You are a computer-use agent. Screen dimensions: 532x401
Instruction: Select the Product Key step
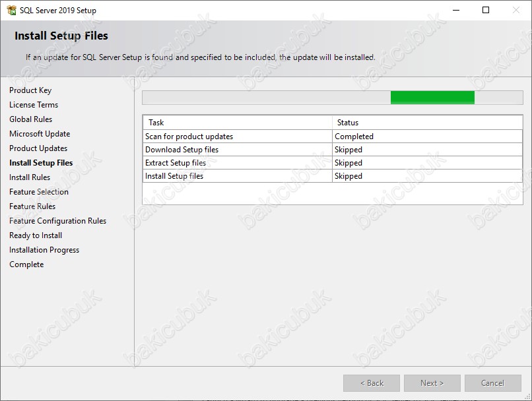point(30,90)
